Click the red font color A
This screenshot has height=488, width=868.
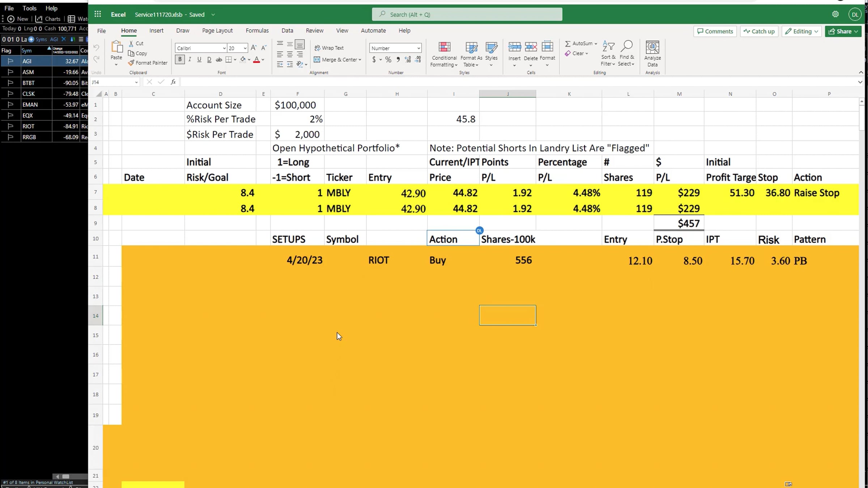pyautogui.click(x=256, y=60)
